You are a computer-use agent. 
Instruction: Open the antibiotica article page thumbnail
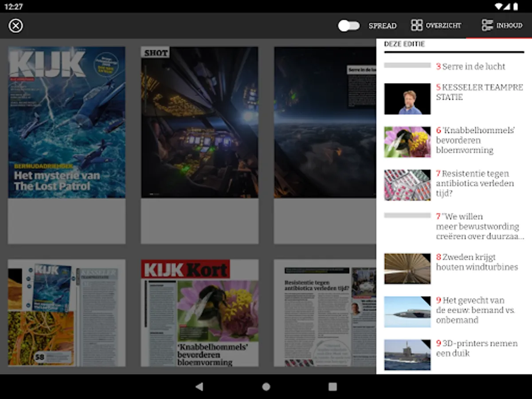[325, 313]
